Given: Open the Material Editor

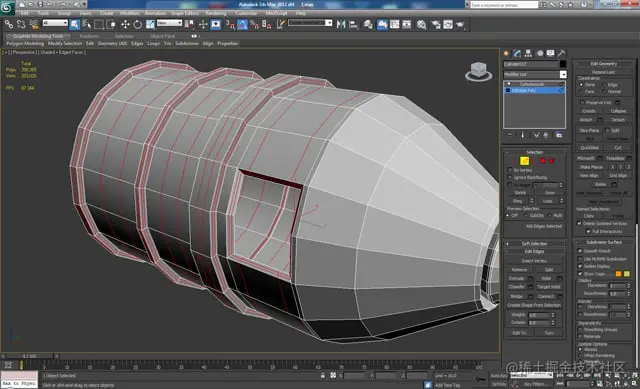Looking at the screenshot, I should [x=421, y=24].
